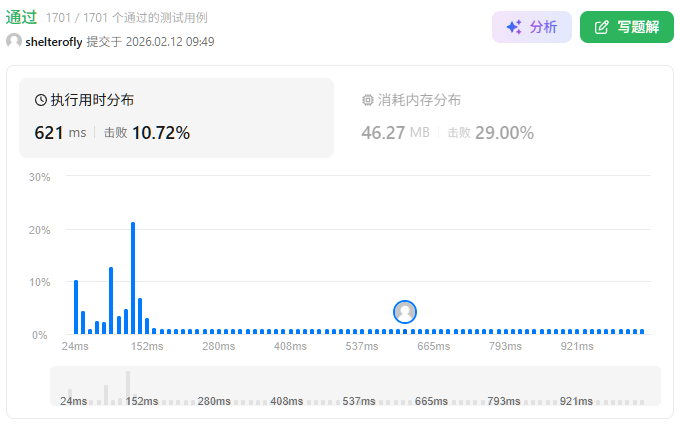Open shelterofly's avatar next to the username
The height and width of the screenshot is (426, 680).
14,41
